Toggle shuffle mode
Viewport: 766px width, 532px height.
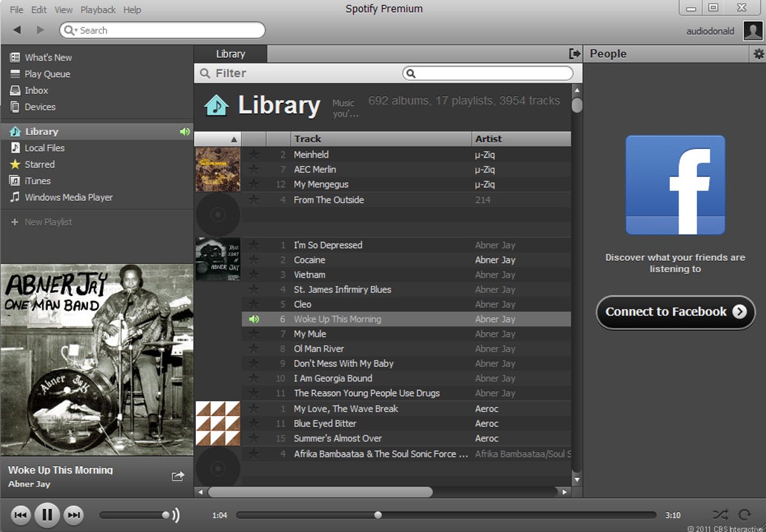pos(720,515)
